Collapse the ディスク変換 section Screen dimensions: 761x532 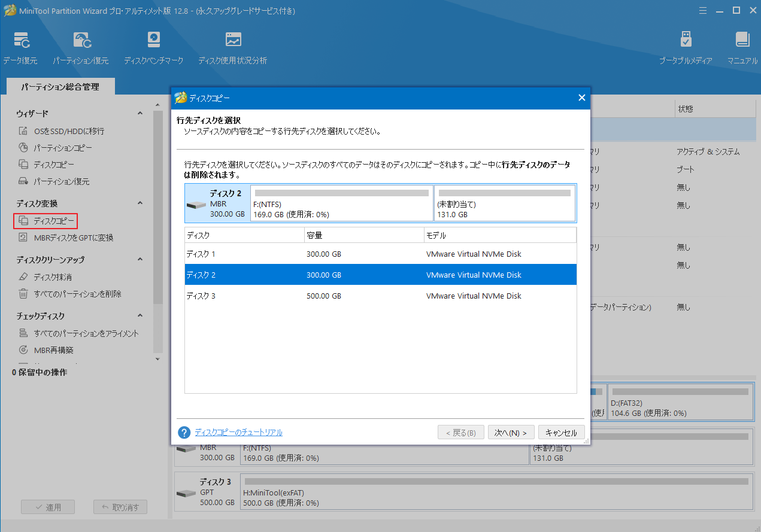pyautogui.click(x=140, y=203)
